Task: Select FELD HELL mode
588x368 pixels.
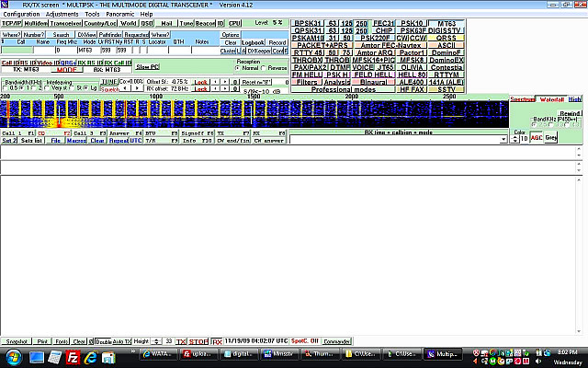Action: click(x=374, y=75)
